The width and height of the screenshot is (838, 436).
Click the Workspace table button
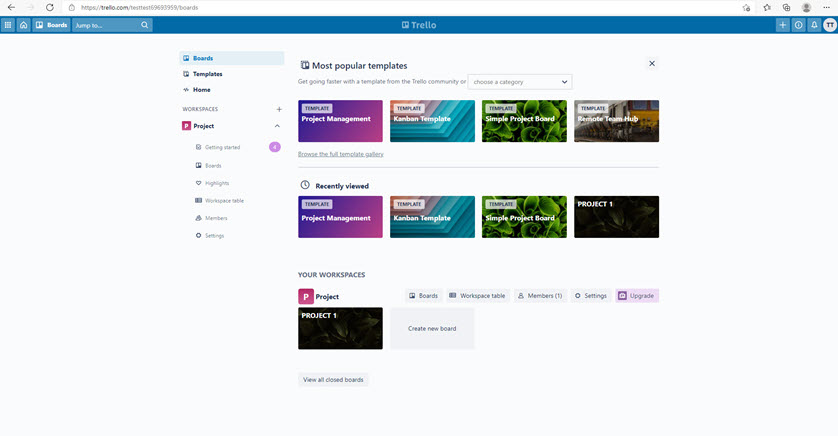pyautogui.click(x=478, y=295)
